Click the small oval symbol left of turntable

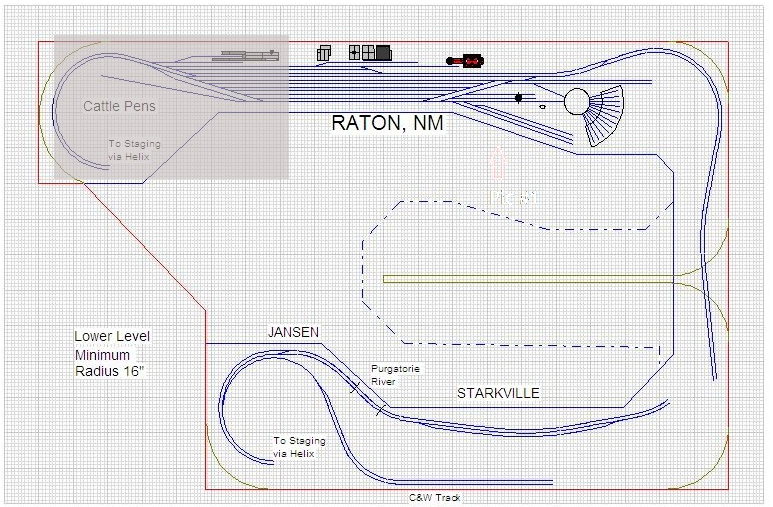pyautogui.click(x=542, y=104)
